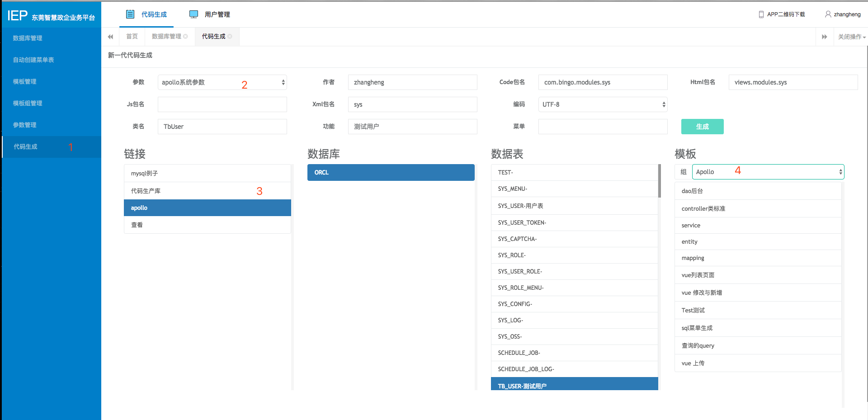Click the IEP 东莞智慧政企业务平台 logo
Viewport: 868px width, 420px height.
click(x=51, y=16)
